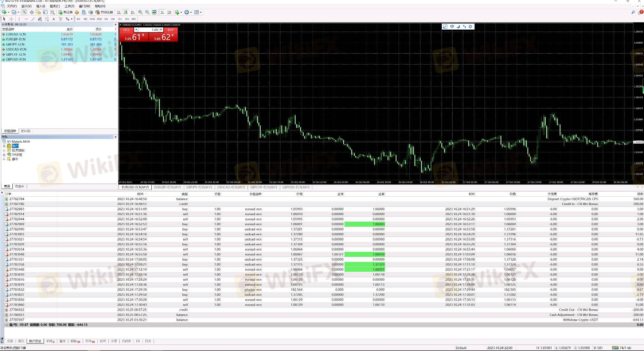644x351 pixels.
Task: Select the crosshair tool
Action: click(11, 19)
